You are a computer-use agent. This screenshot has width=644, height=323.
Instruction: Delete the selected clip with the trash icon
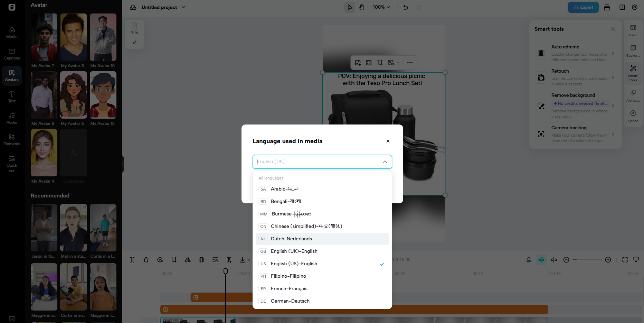(x=146, y=260)
